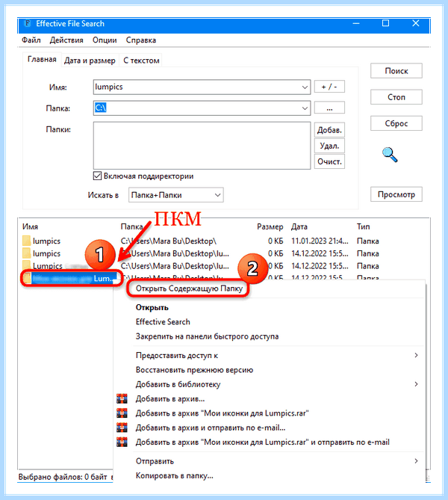Viewport: 448px width, 500px height.
Task: Click the Просмотр button
Action: pos(396,194)
